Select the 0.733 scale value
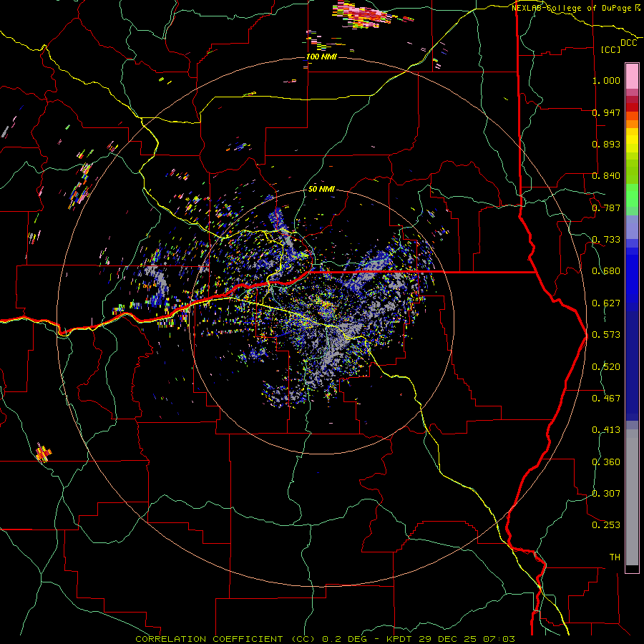This screenshot has width=644, height=644. (606, 240)
